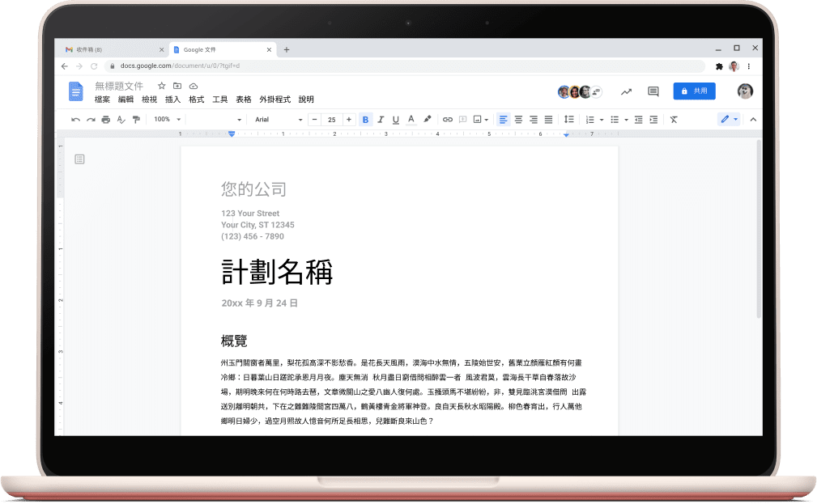Image resolution: width=817 pixels, height=504 pixels.
Task: Open Chrome three-dot menu
Action: [749, 66]
